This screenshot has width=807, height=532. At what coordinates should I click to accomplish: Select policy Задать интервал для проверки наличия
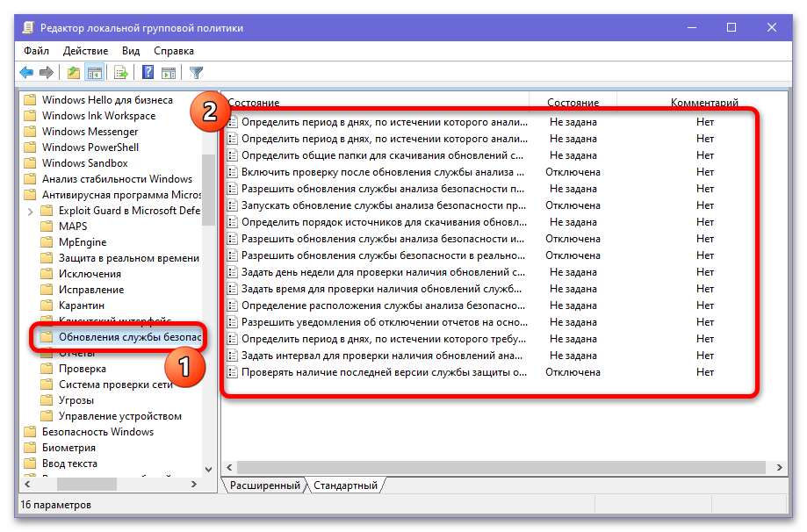pyautogui.click(x=382, y=356)
